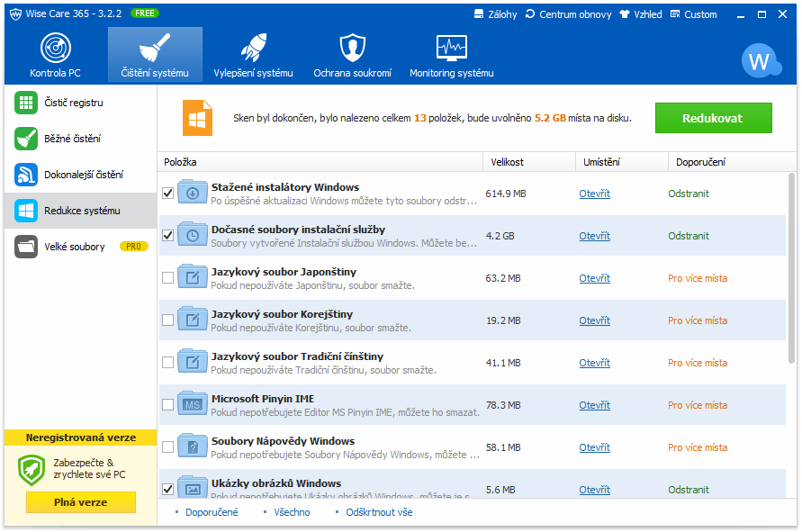Click the Custom settings icon
Viewport: 802px width, 532px height.
pos(675,14)
